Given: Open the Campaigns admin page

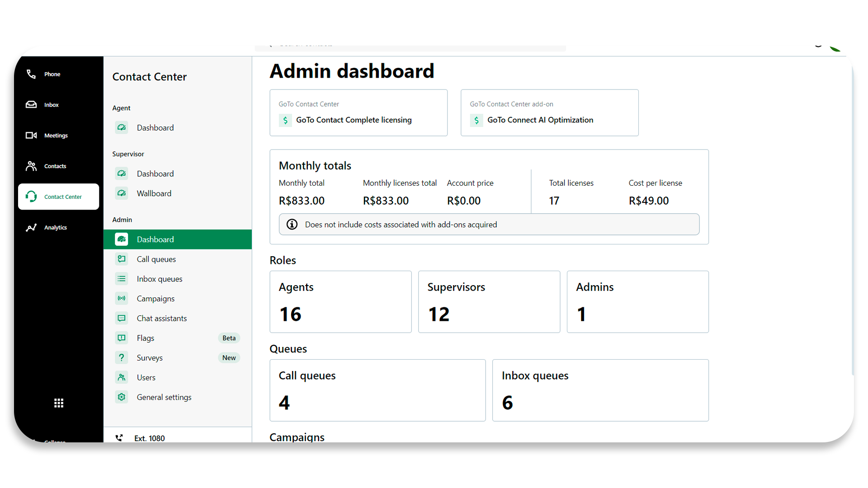Looking at the screenshot, I should coord(177,298).
